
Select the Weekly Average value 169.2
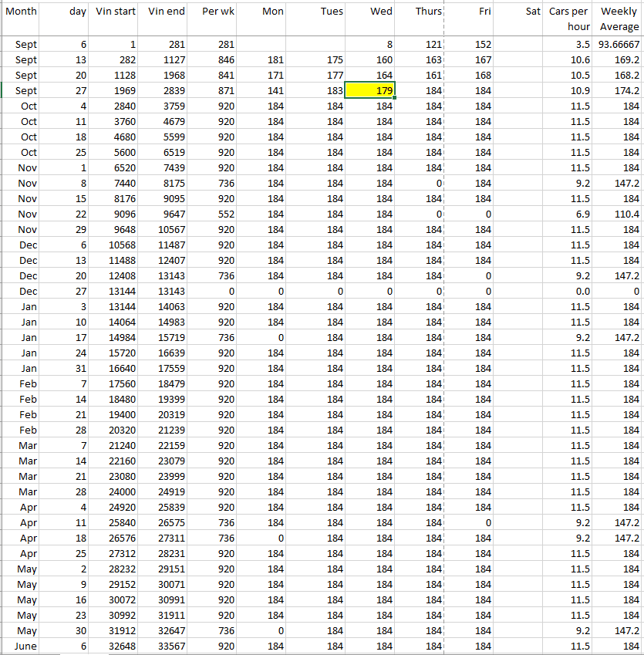[x=619, y=59]
